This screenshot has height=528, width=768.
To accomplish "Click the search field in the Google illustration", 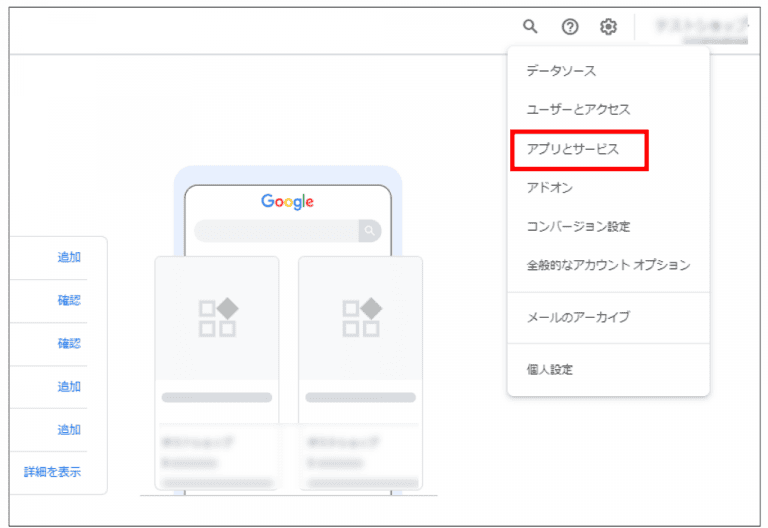I will (x=276, y=231).
